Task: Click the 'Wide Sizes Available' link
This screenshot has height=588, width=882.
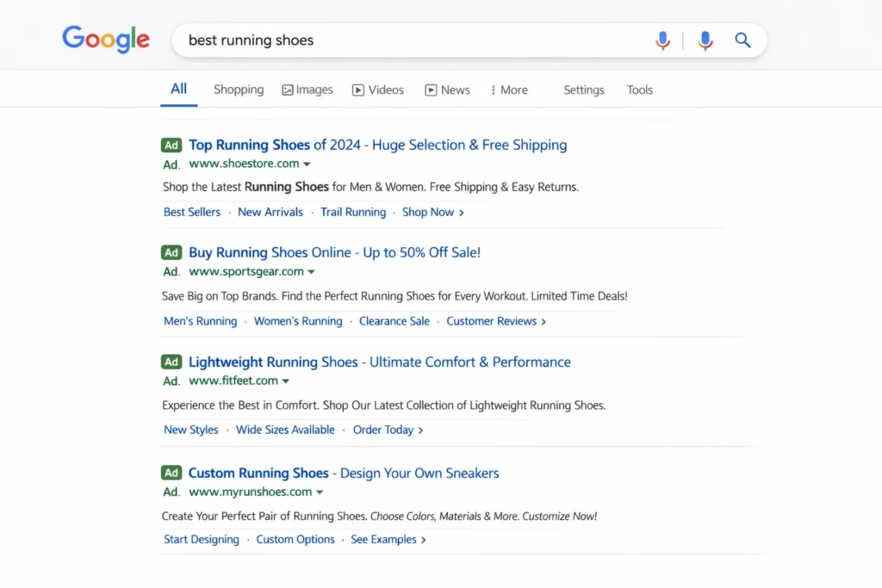Action: pyautogui.click(x=285, y=430)
